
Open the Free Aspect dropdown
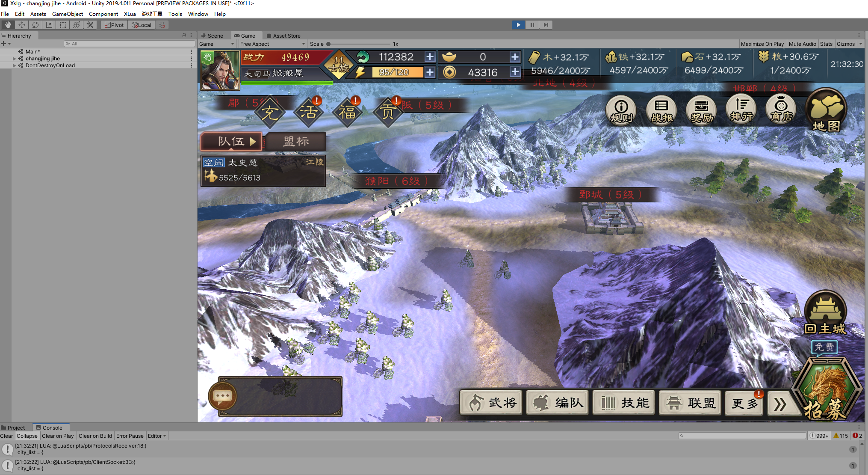pyautogui.click(x=272, y=44)
